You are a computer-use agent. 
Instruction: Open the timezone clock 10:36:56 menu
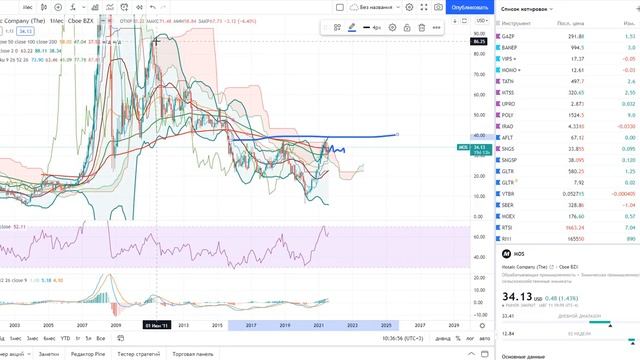[403, 338]
